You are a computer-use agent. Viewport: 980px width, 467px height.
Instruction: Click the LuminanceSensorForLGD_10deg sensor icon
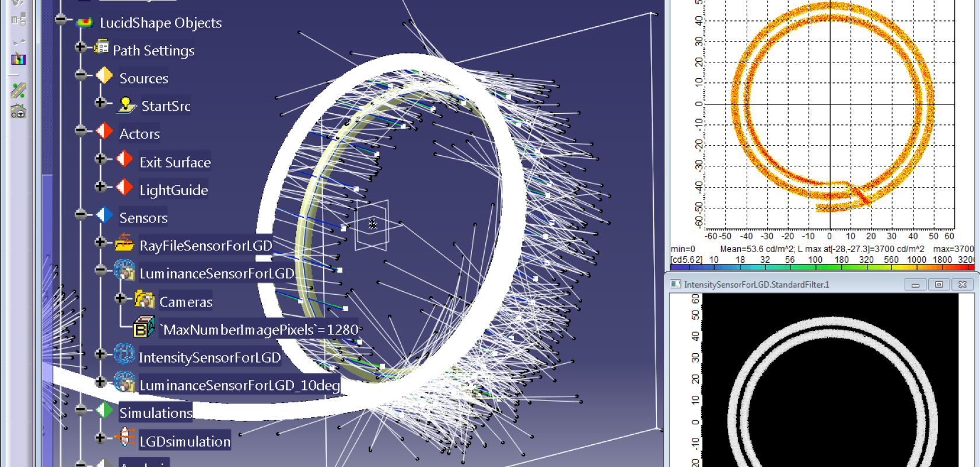(124, 382)
